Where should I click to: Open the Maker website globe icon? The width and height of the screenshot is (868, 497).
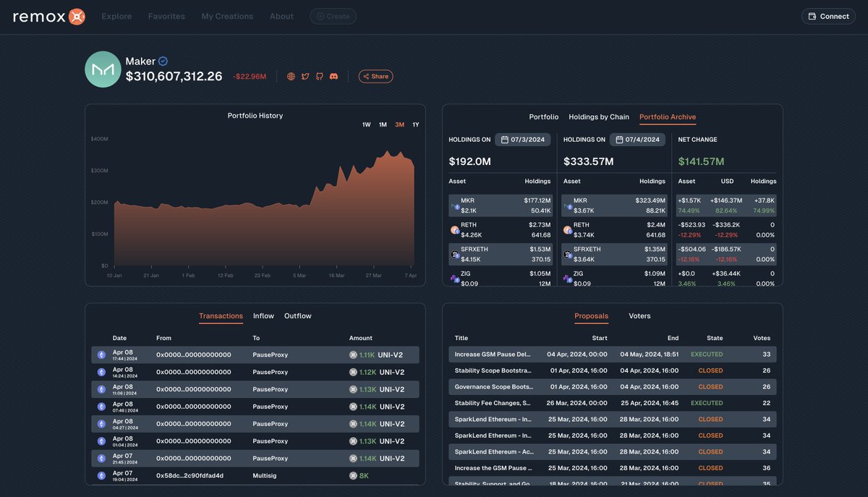coord(291,76)
